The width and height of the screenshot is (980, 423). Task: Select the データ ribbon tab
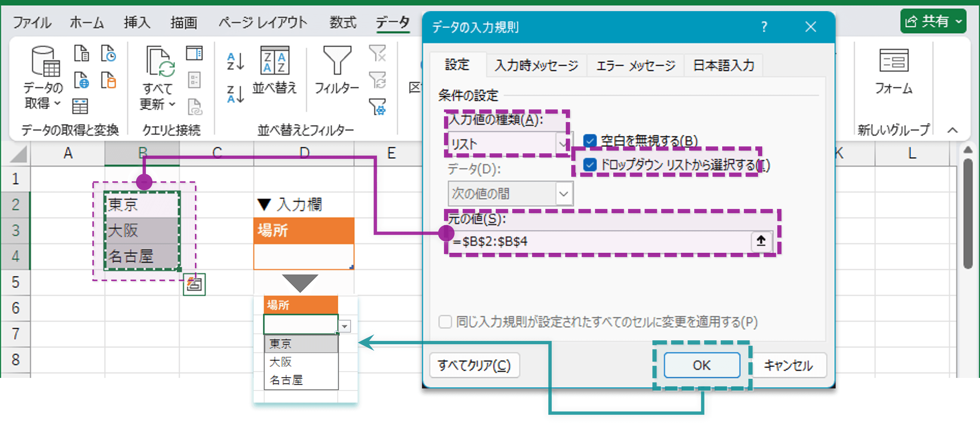click(x=393, y=23)
